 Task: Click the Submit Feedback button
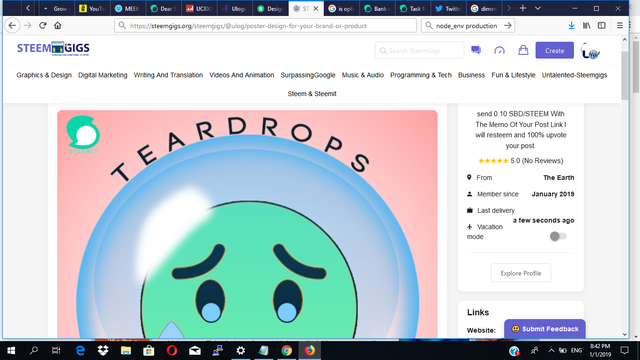[x=544, y=329]
